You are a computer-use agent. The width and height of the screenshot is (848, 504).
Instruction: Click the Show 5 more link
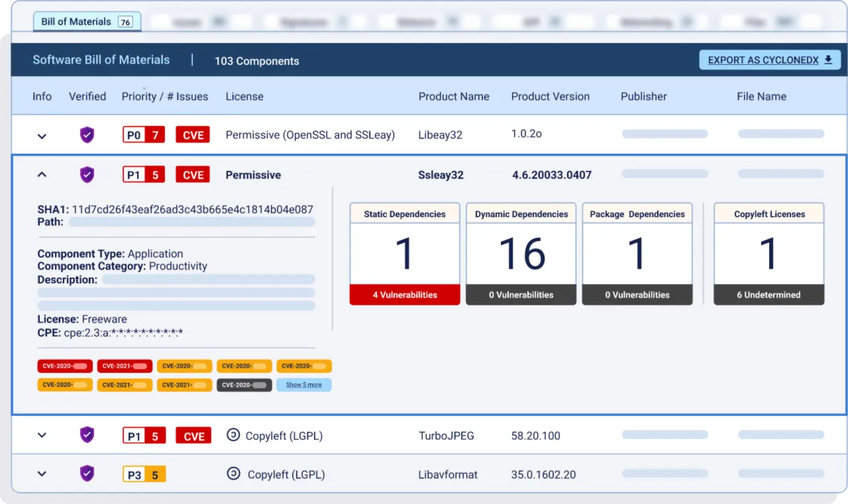303,385
